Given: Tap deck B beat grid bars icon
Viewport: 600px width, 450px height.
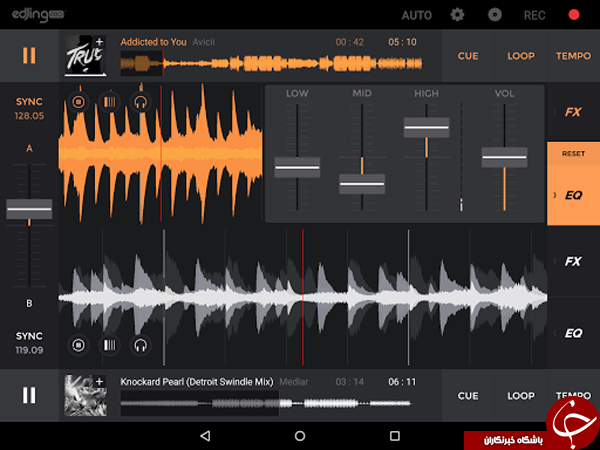Looking at the screenshot, I should coord(109,345).
